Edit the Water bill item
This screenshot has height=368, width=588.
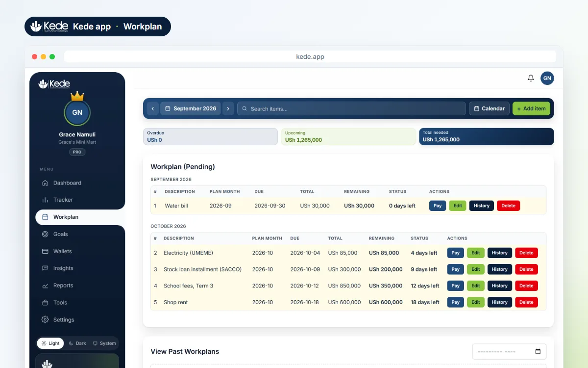(x=458, y=206)
